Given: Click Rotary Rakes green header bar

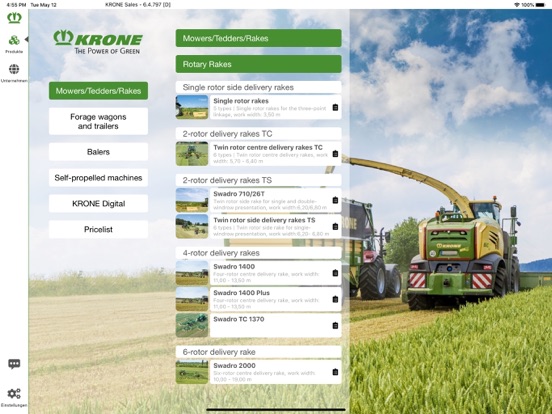Looking at the screenshot, I should tap(258, 64).
